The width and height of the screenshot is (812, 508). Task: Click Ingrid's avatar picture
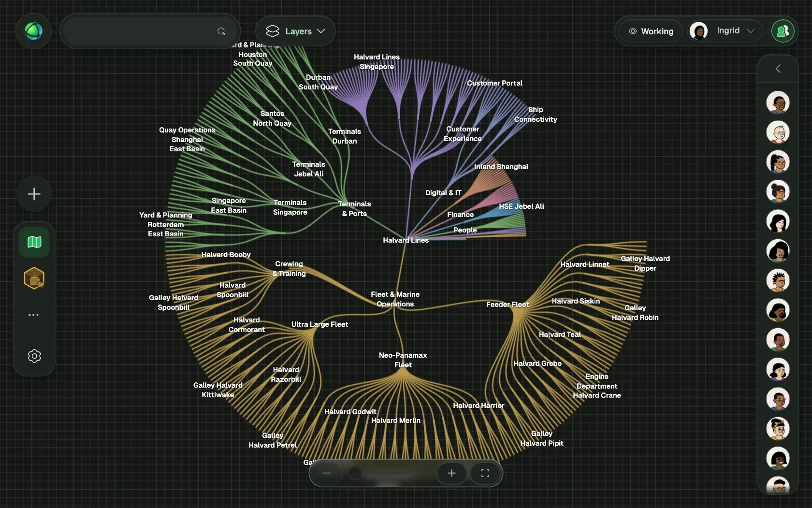coord(698,31)
